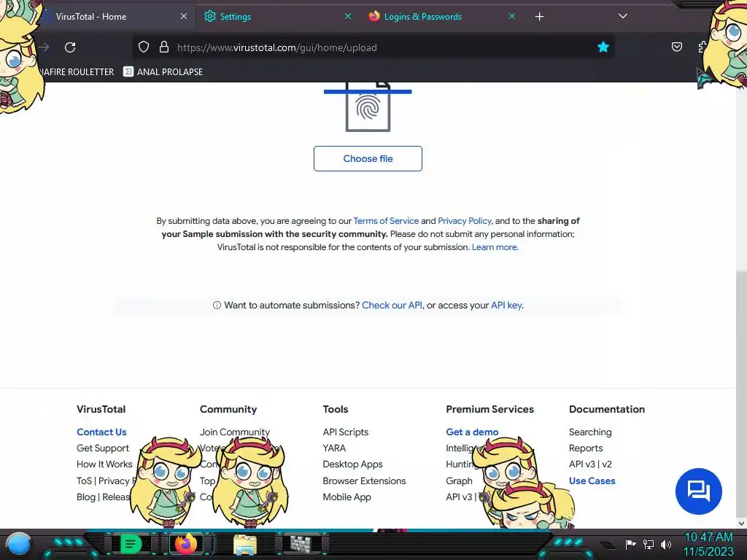The image size is (747, 560).
Task: Follow the Learn more link
Action: pos(494,247)
